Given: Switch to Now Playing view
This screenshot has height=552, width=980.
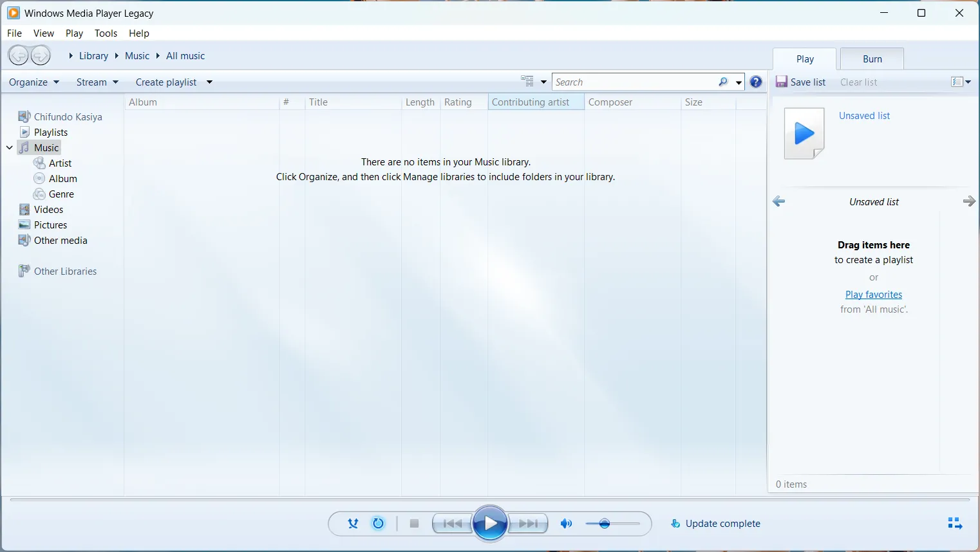Looking at the screenshot, I should click(x=955, y=524).
